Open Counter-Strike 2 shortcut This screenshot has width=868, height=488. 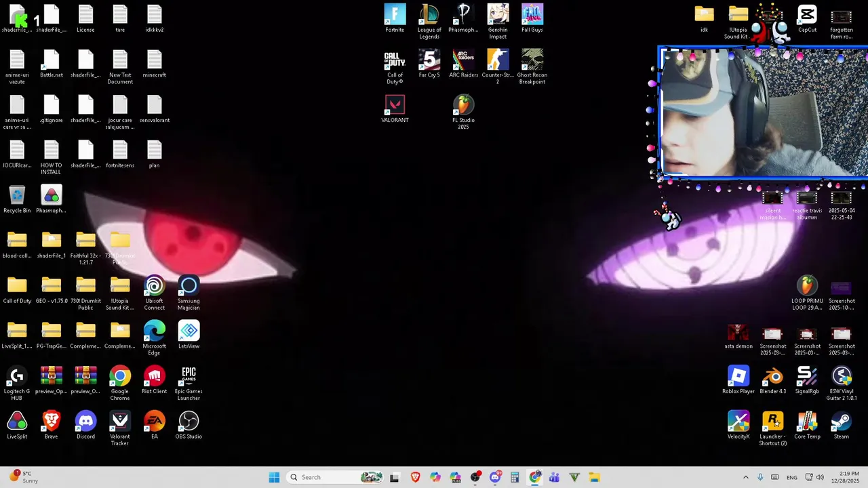[498, 66]
